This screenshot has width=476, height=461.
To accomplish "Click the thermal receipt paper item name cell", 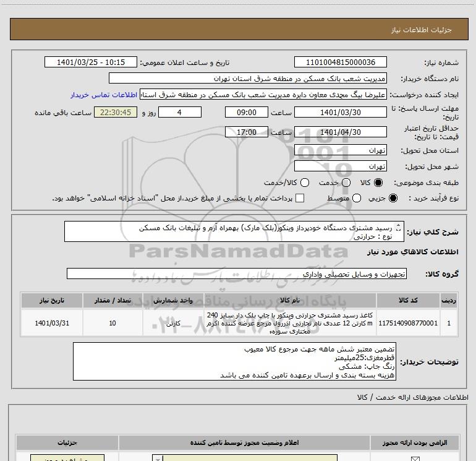I will click(x=289, y=323).
